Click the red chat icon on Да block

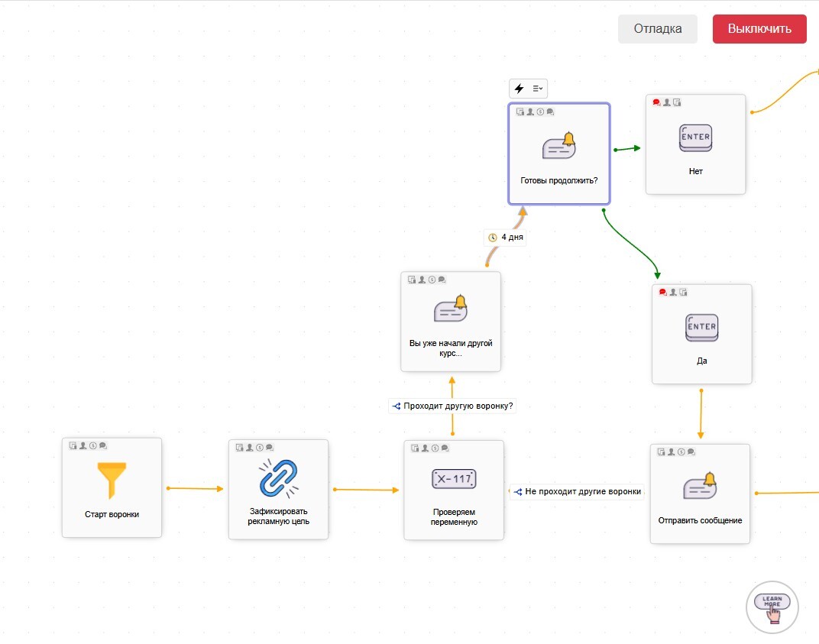662,292
